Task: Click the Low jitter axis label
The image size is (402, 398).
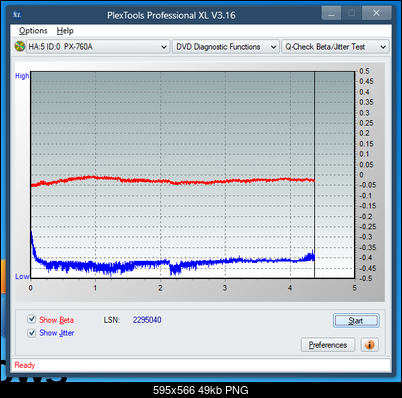Action: (x=22, y=276)
